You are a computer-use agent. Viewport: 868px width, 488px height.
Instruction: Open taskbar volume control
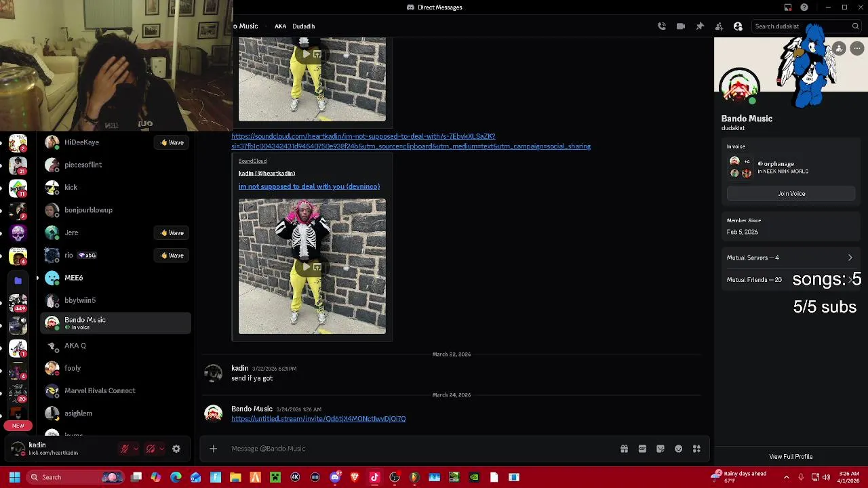click(x=826, y=477)
